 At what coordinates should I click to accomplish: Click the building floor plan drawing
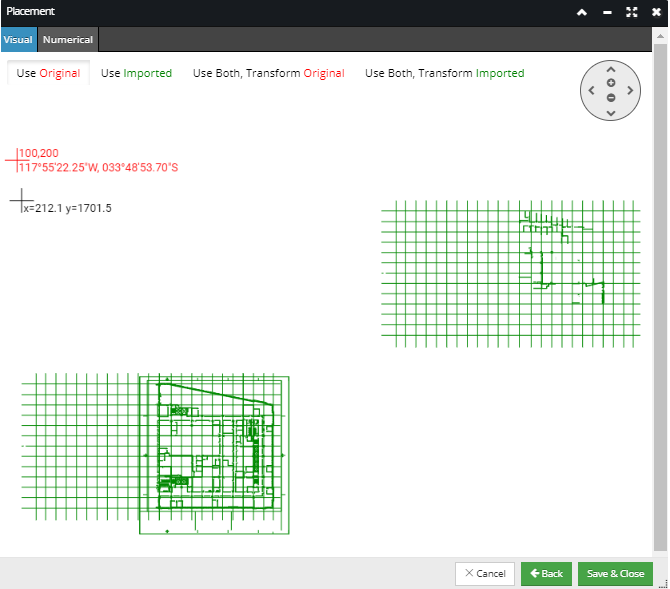(x=215, y=455)
